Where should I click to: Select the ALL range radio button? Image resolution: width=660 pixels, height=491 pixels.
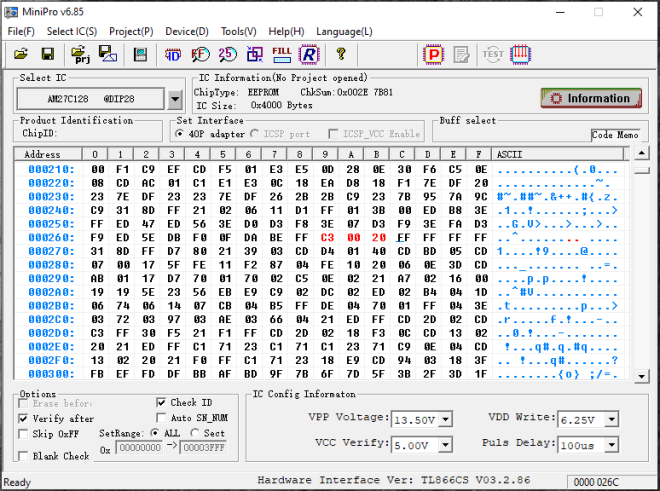tap(155, 433)
